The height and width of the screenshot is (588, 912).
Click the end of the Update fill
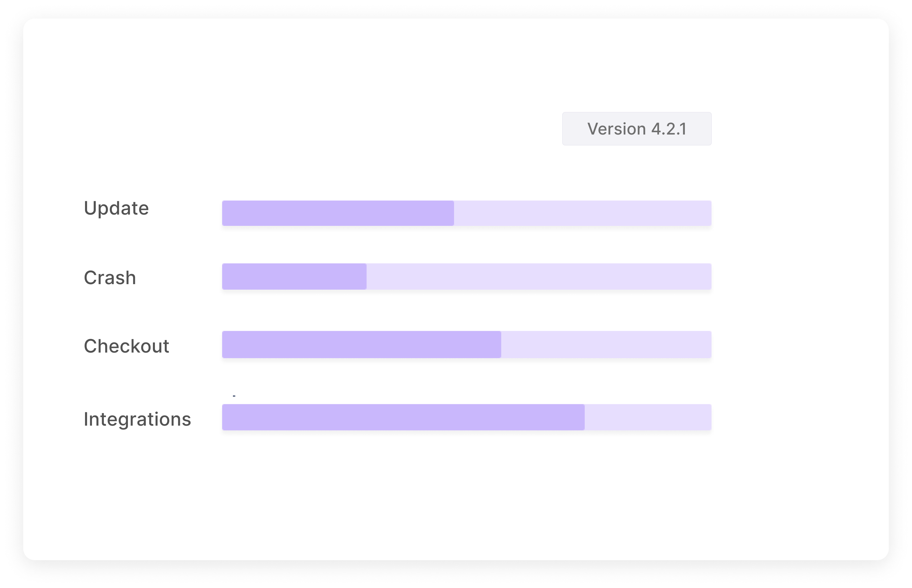coord(453,213)
